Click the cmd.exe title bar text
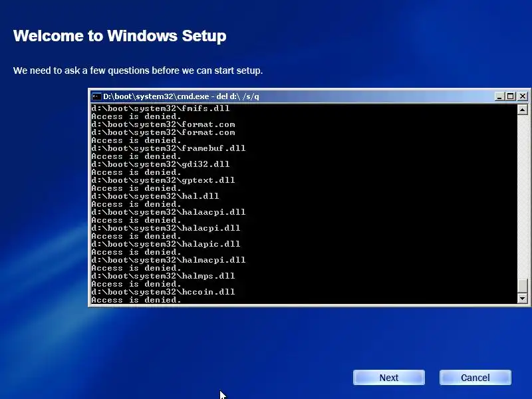This screenshot has height=399, width=532. [x=181, y=96]
